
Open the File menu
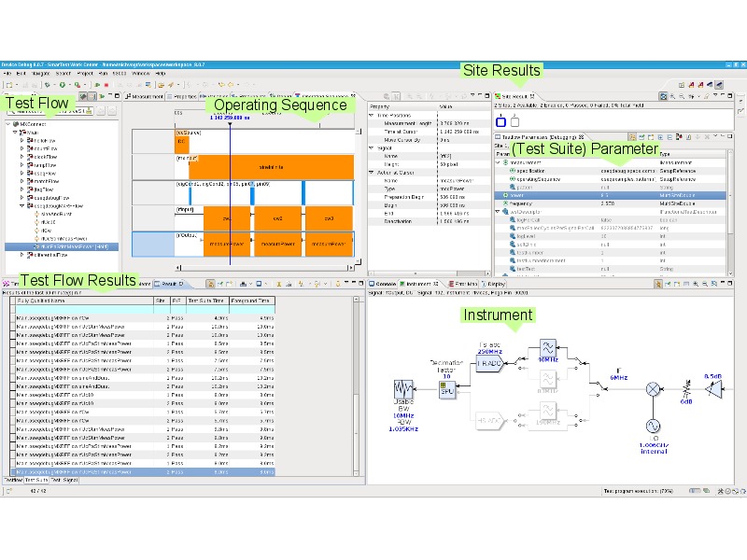pyautogui.click(x=7, y=74)
